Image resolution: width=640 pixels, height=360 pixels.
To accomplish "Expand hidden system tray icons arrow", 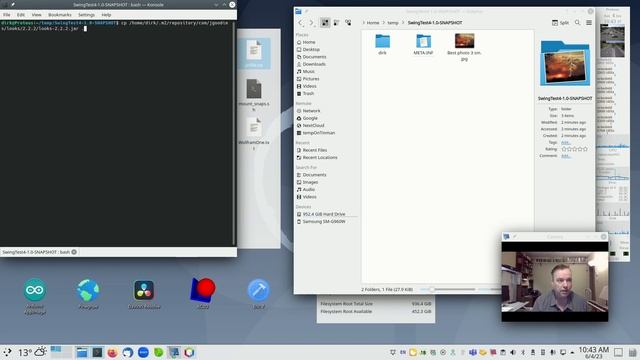I will click(572, 352).
